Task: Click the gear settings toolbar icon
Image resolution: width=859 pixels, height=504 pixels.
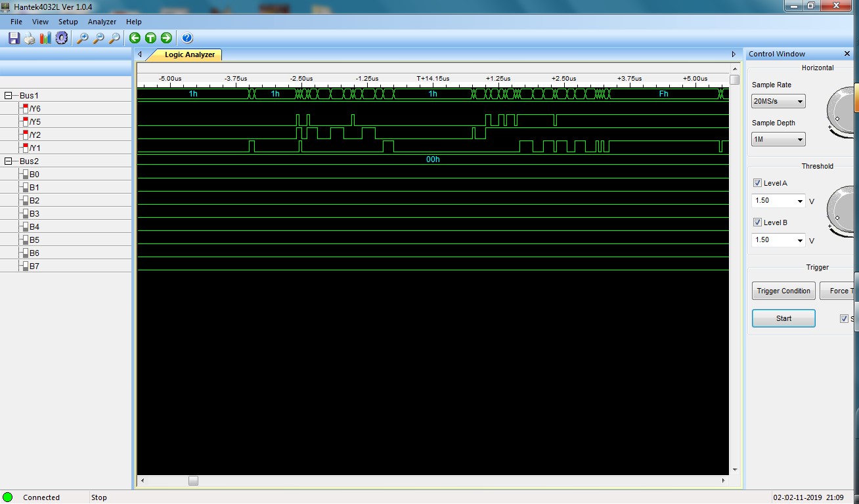Action: click(x=62, y=38)
